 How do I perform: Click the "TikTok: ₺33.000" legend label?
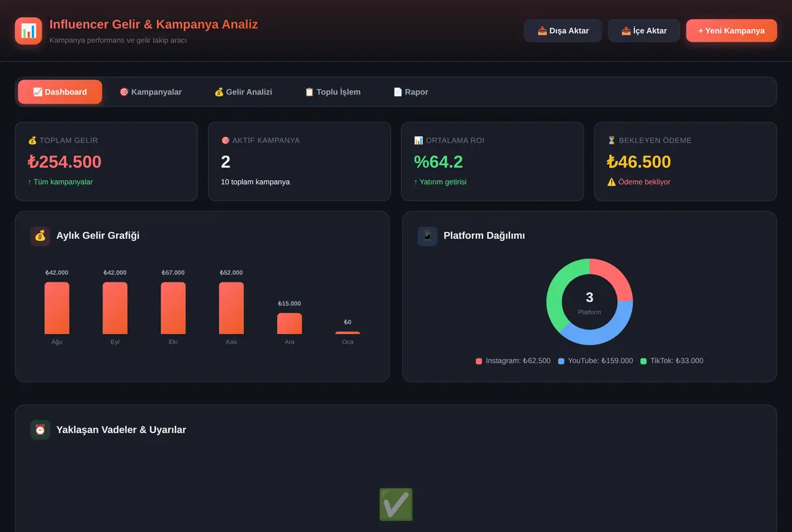[x=676, y=361]
